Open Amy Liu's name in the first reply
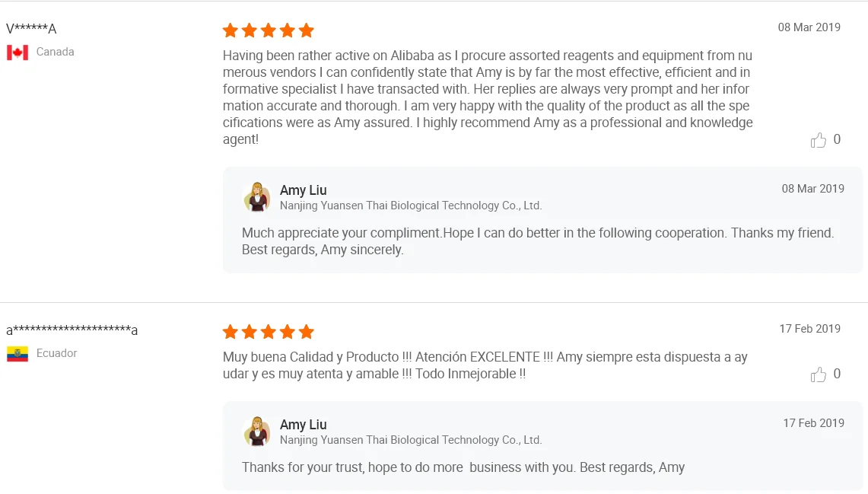Viewport: 868px width, 494px height. [x=303, y=190]
